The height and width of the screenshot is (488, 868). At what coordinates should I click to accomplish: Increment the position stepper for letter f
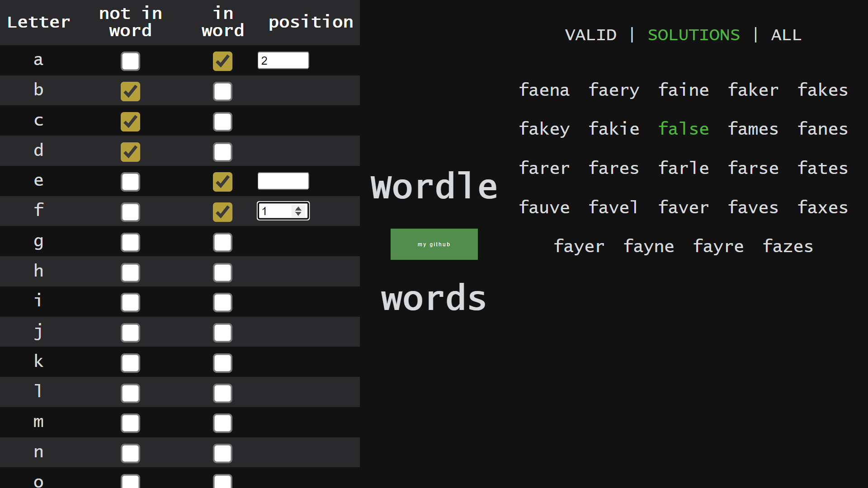coord(298,208)
